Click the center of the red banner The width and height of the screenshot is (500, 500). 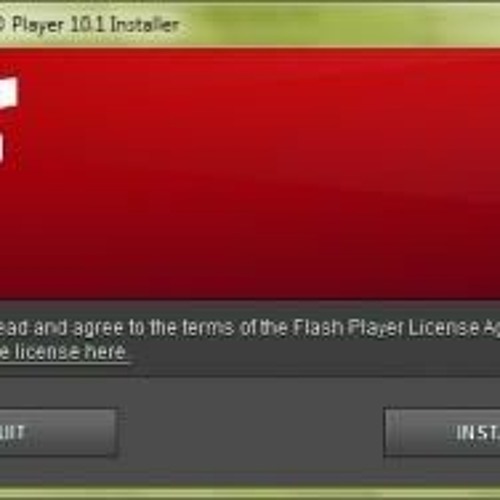[x=250, y=173]
